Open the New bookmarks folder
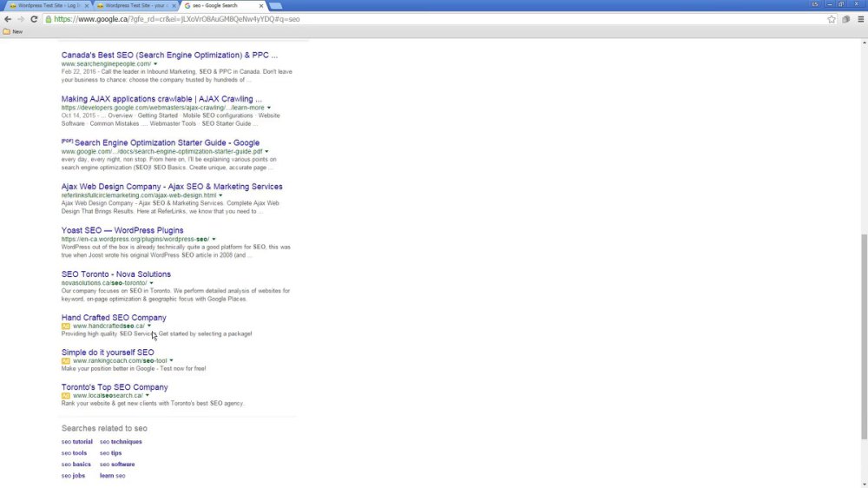868x488 pixels. (x=13, y=31)
